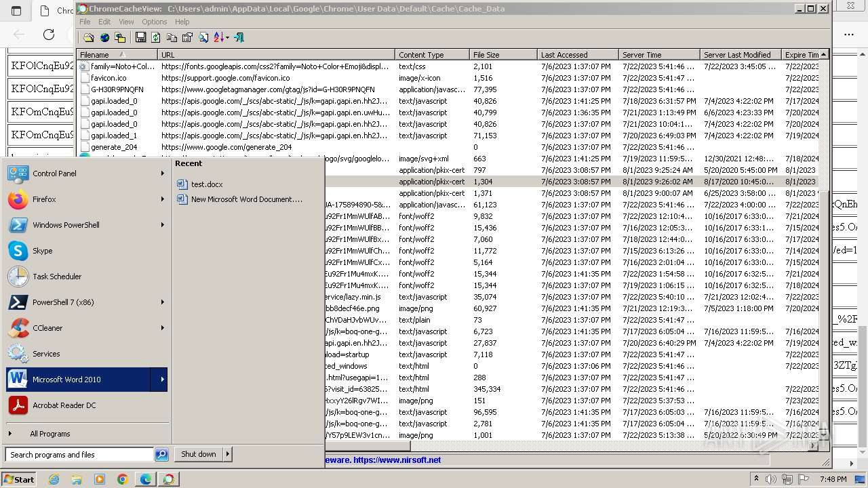Sort by the Server Time column header
Image resolution: width=868 pixels, height=488 pixels.
click(659, 55)
